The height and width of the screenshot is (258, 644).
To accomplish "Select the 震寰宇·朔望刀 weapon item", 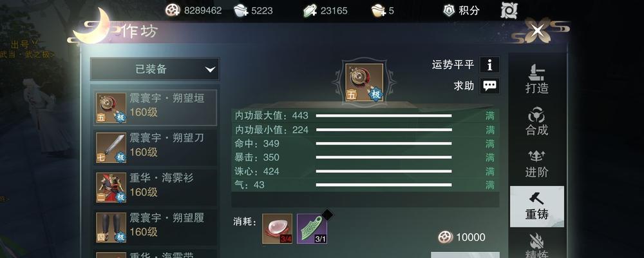I will tap(155, 148).
